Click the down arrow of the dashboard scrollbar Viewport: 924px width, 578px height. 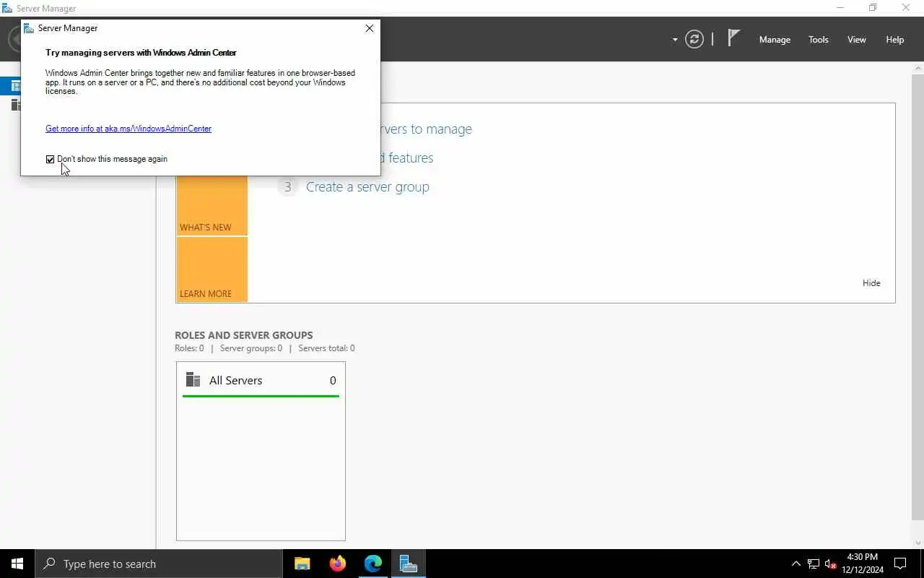pos(918,543)
